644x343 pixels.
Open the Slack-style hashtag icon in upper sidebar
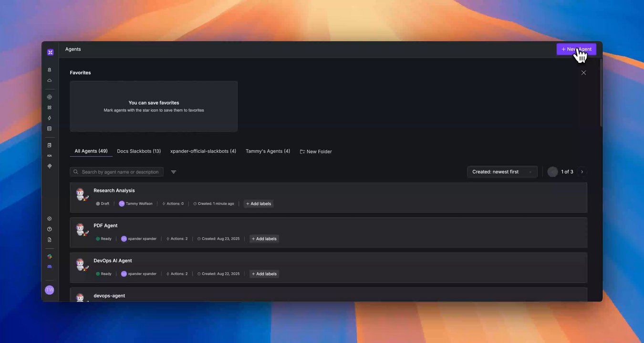click(x=49, y=97)
